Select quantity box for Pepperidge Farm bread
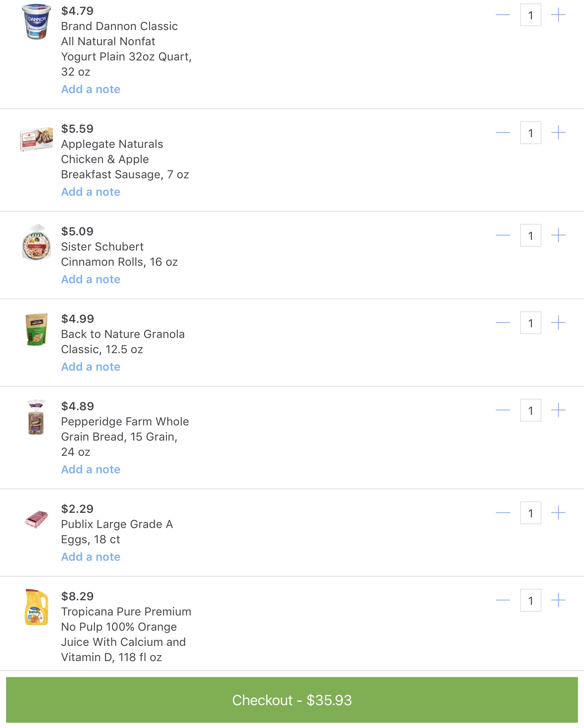 coord(530,411)
